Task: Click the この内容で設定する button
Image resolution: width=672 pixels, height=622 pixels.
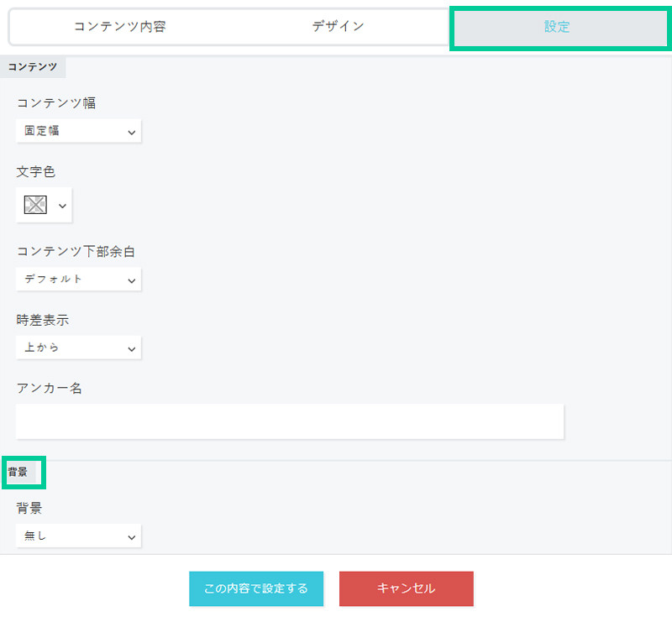Action: coord(256,588)
